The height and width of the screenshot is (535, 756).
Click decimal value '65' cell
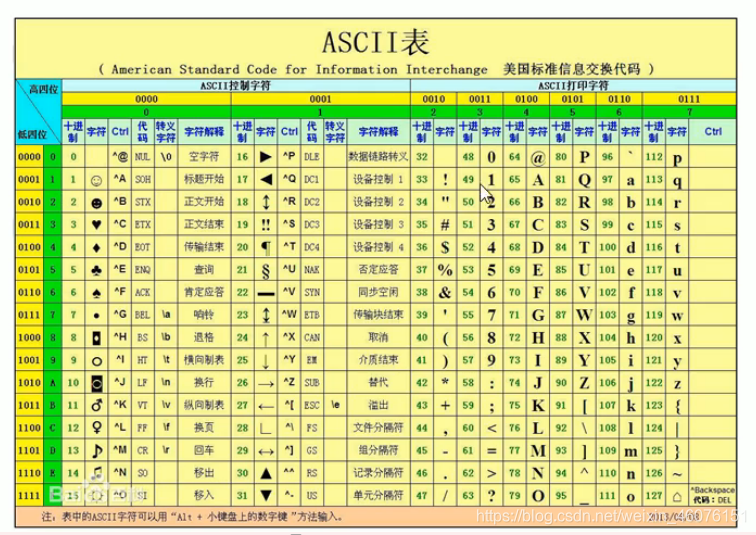(514, 180)
